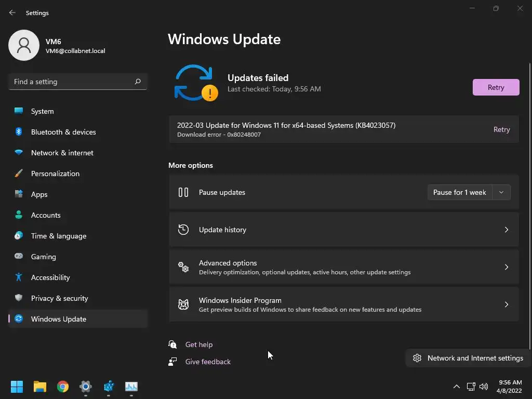Open the Windows Start menu
Screen dimensions: 532x399
[x=17, y=387]
